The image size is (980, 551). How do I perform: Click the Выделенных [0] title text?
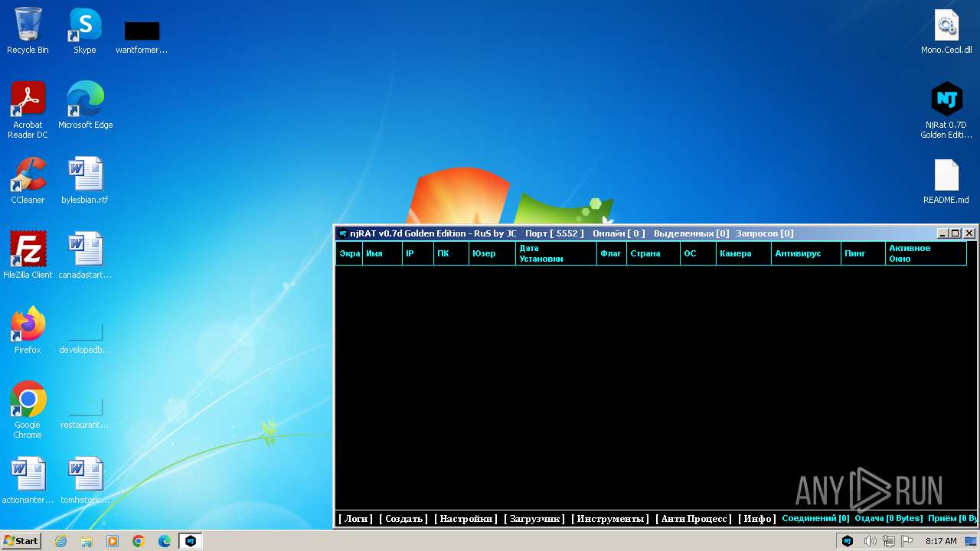click(691, 233)
